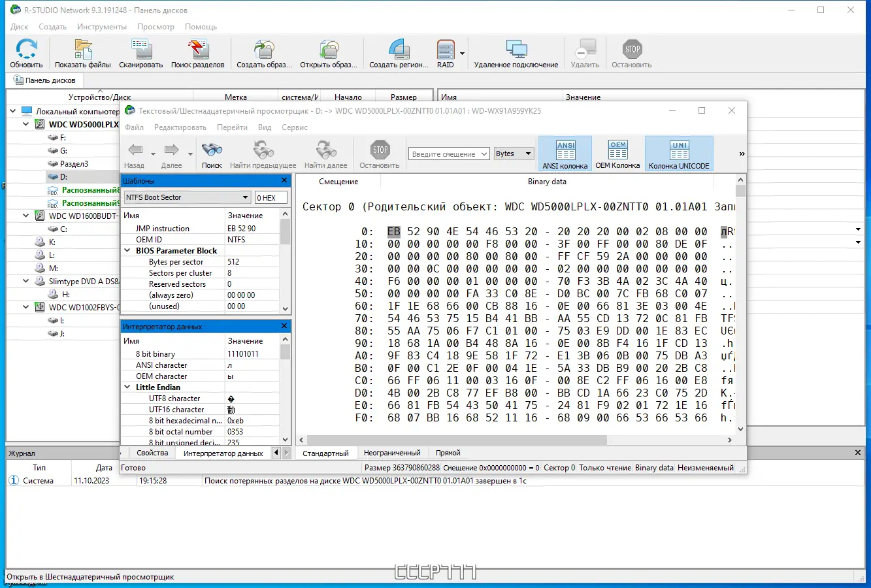Select the Slimtype DVD drive entry
Viewport: 871px width, 588px height.
84,282
